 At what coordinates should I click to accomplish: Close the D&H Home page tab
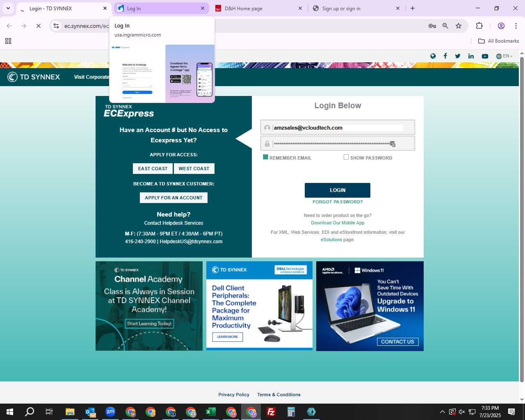pyautogui.click(x=300, y=8)
